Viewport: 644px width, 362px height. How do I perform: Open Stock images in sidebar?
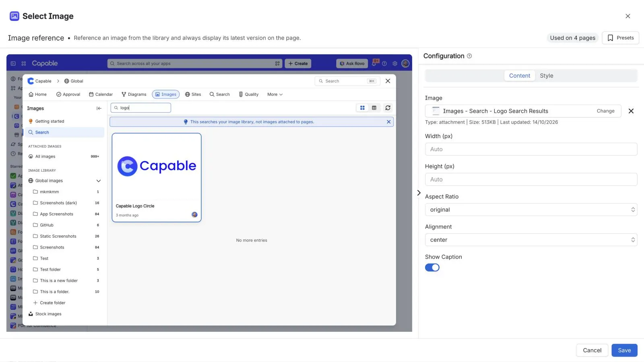[x=45, y=314]
